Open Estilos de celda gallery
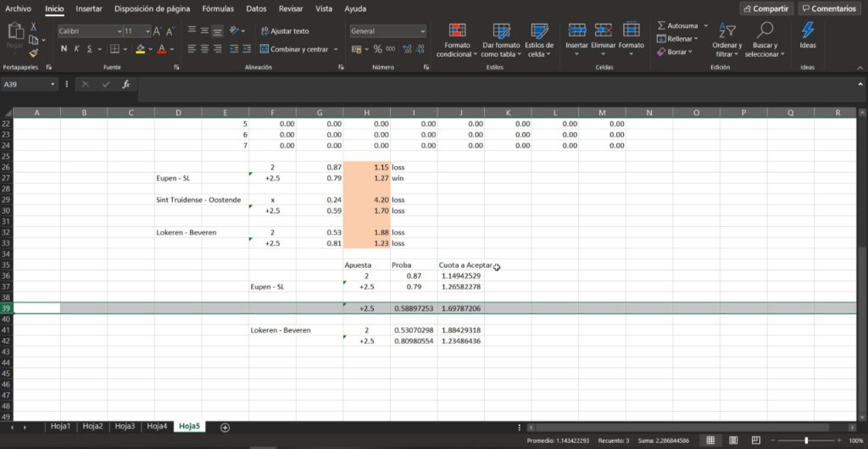Viewport: 868px width, 449px height. 539,41
